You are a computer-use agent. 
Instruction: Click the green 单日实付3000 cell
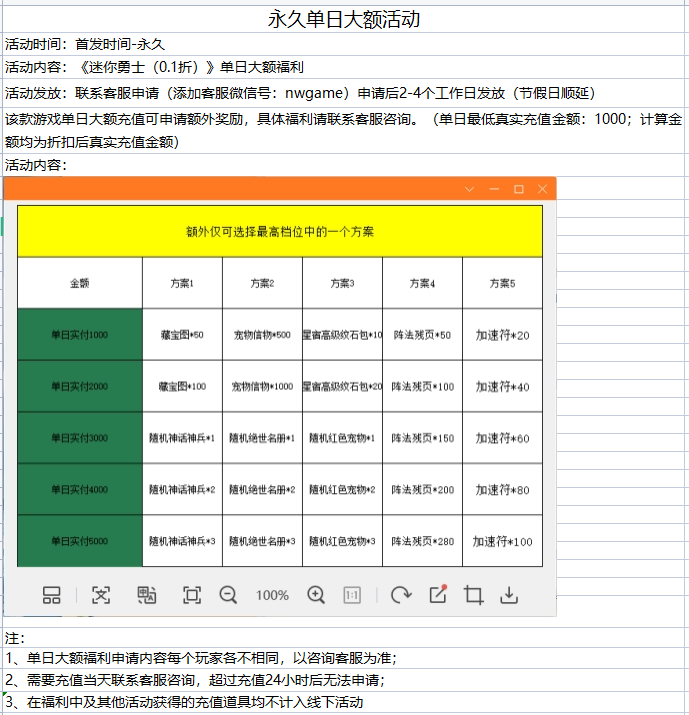pyautogui.click(x=80, y=438)
